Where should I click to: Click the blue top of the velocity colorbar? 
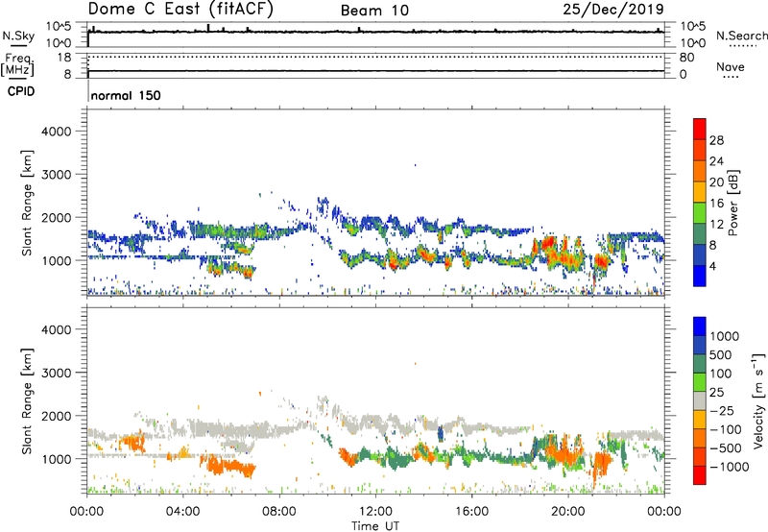[x=700, y=326]
